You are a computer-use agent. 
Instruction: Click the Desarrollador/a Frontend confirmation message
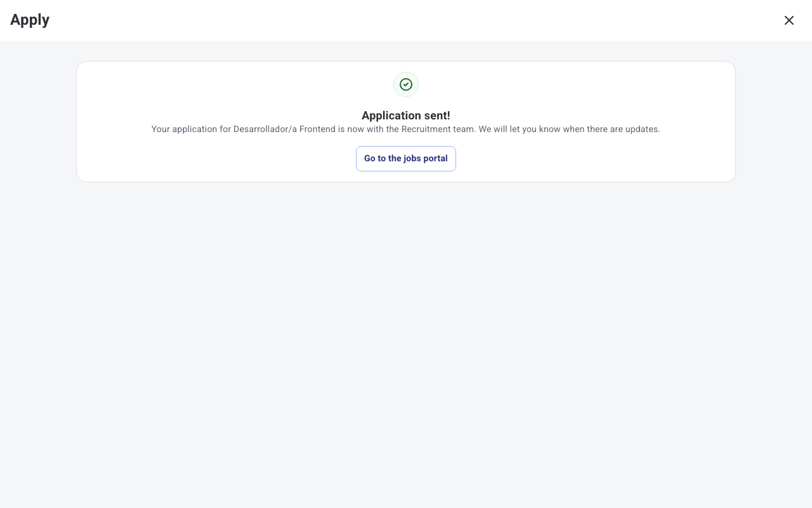coord(406,129)
